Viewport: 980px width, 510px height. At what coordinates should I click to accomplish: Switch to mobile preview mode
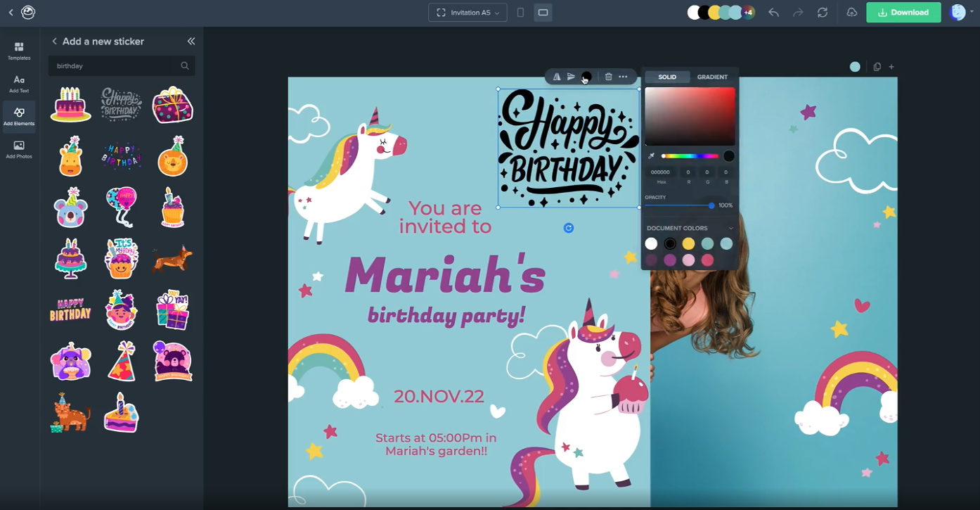point(521,12)
